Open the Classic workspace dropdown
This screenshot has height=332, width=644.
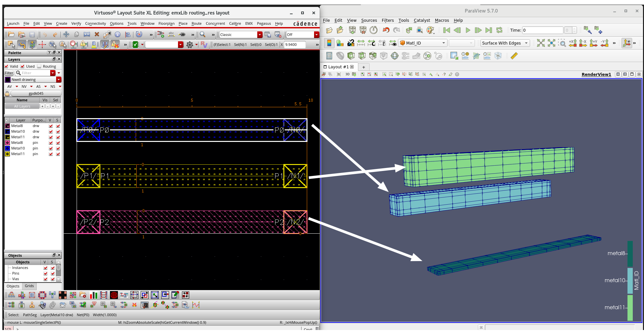pos(260,35)
